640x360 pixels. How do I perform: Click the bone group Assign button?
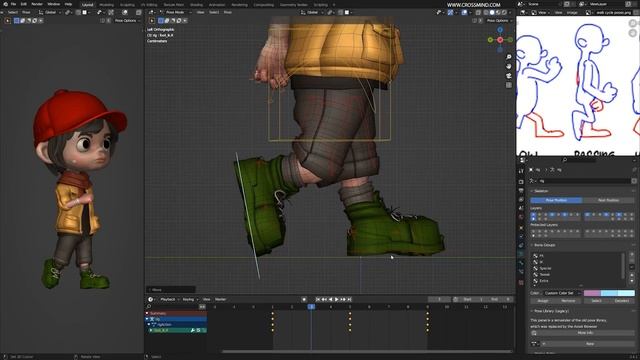tap(543, 301)
